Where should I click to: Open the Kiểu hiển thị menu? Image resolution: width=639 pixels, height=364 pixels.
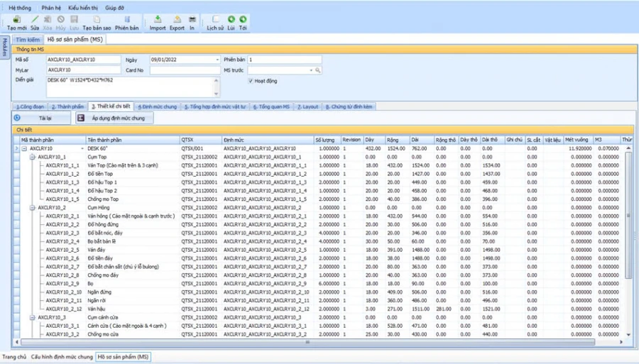click(x=83, y=8)
